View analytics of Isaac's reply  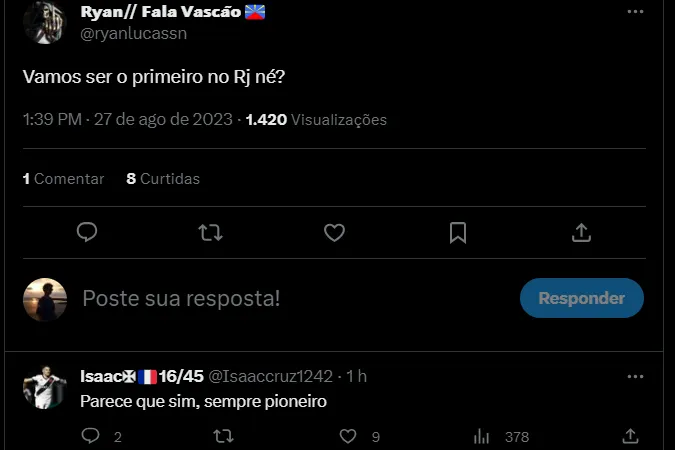pyautogui.click(x=481, y=436)
